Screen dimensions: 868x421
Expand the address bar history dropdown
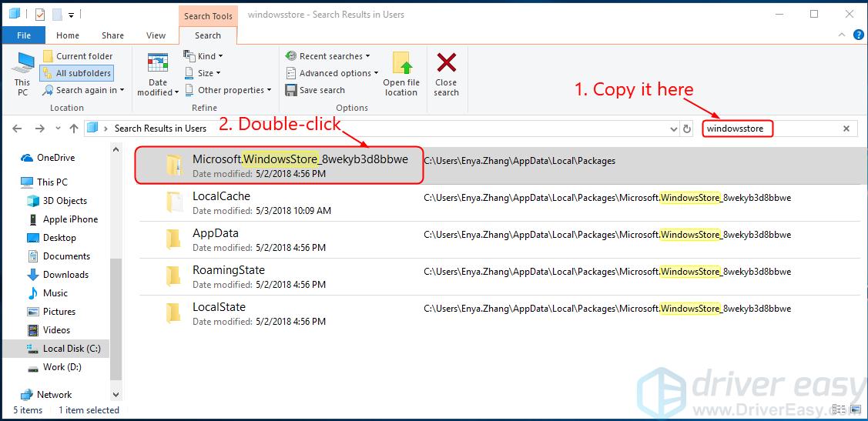point(674,129)
